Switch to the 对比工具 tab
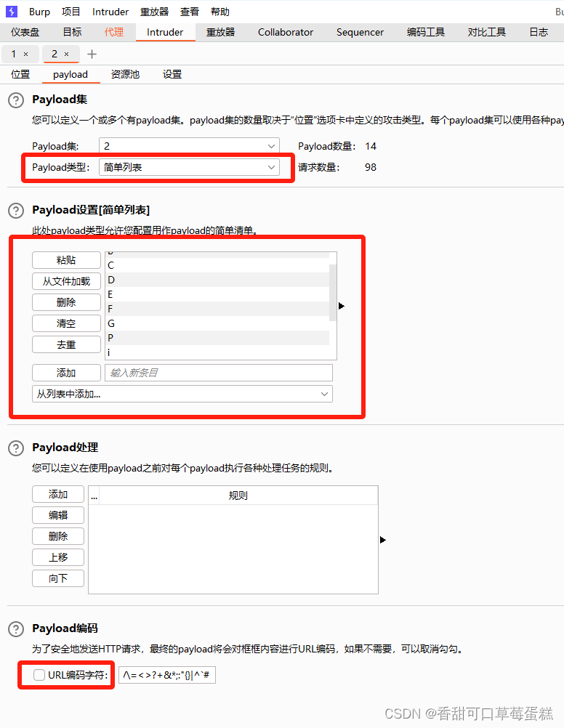The width and height of the screenshot is (564, 728). (487, 32)
